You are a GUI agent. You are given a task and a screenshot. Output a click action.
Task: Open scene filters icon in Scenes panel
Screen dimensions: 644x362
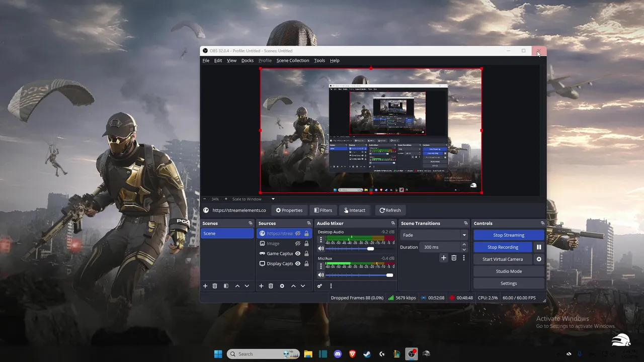coord(226,286)
